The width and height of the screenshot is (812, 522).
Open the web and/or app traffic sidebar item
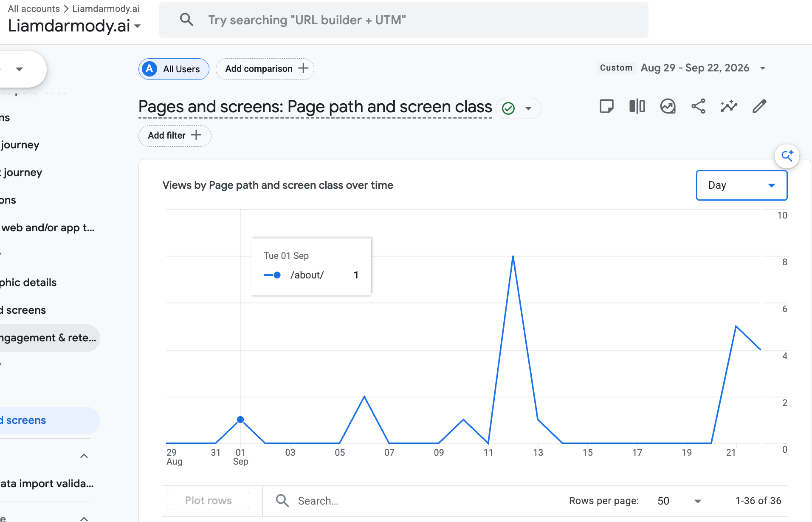(x=48, y=228)
